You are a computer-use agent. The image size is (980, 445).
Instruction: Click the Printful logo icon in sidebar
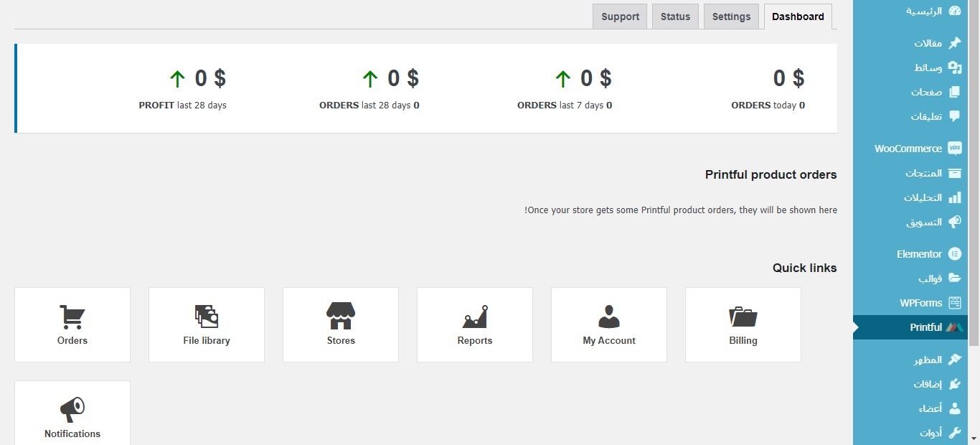[954, 327]
